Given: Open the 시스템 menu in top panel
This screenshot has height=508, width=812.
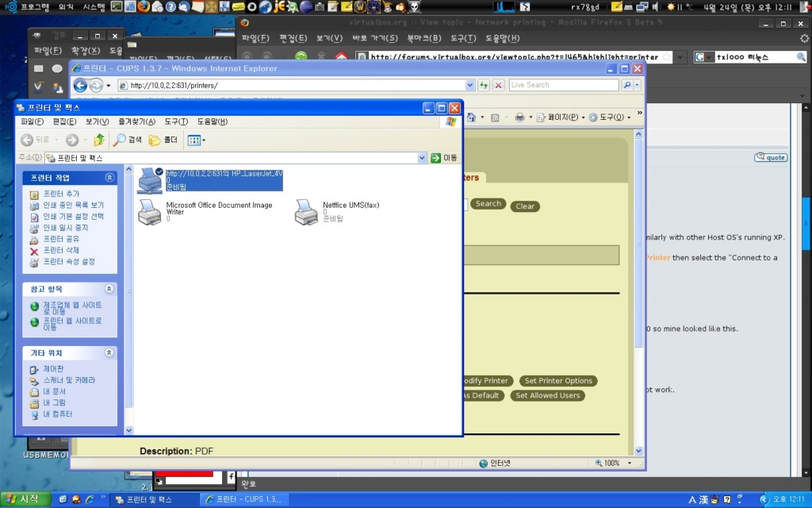Looking at the screenshot, I should (x=94, y=6).
